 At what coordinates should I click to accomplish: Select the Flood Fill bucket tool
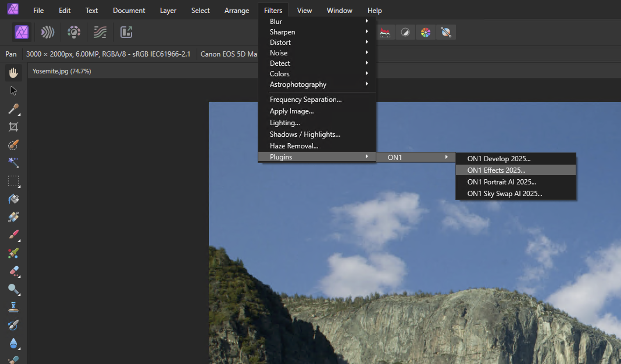pyautogui.click(x=13, y=199)
